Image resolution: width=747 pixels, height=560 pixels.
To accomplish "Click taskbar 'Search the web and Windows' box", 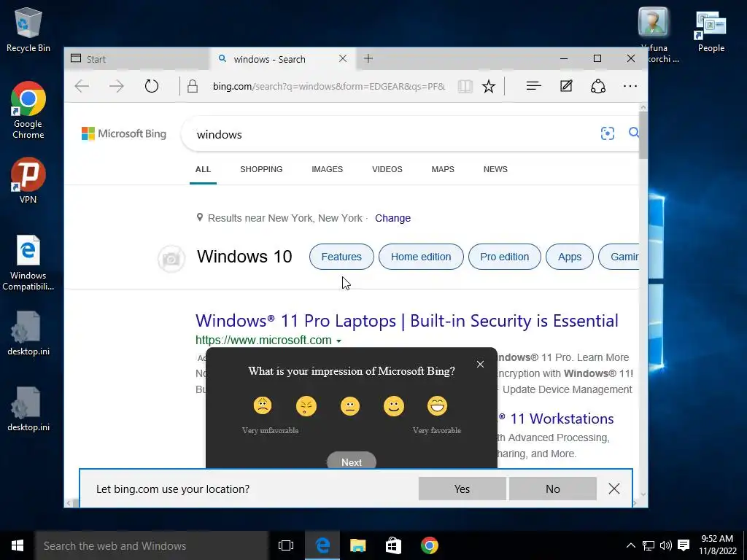I will click(x=152, y=545).
